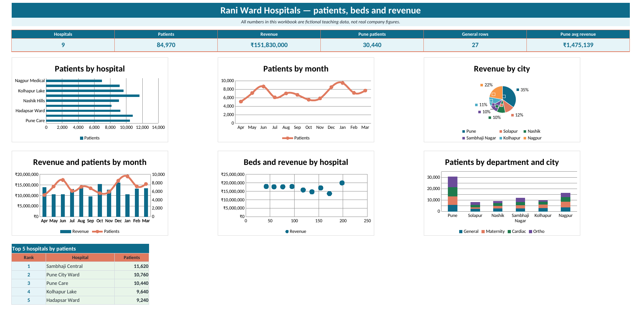Select the 'Revenue and patients by month' title
Viewport: 644px width, 310px height.
tap(90, 162)
